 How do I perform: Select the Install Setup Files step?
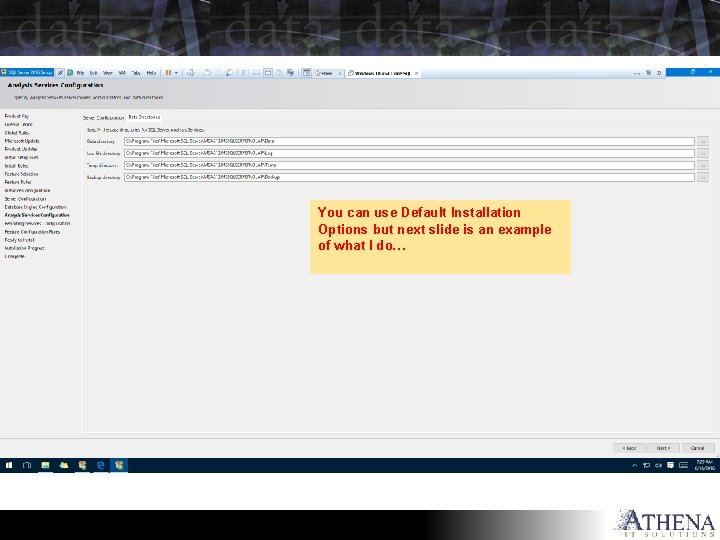tap(22, 158)
